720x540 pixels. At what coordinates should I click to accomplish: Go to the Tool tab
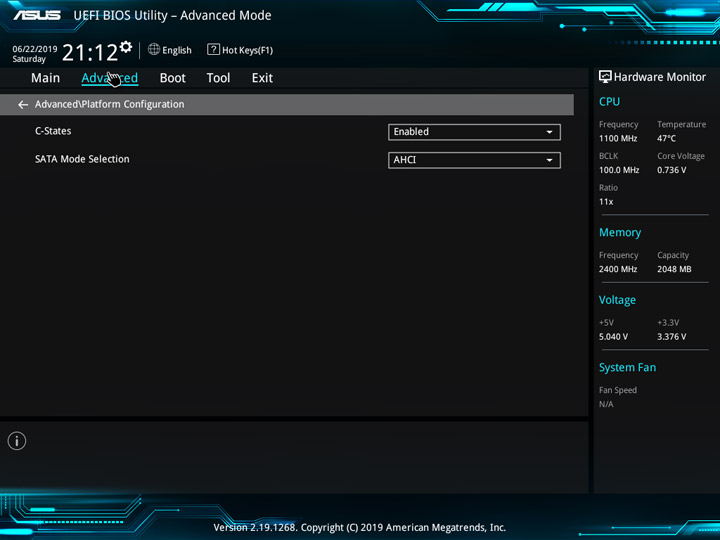coord(218,78)
